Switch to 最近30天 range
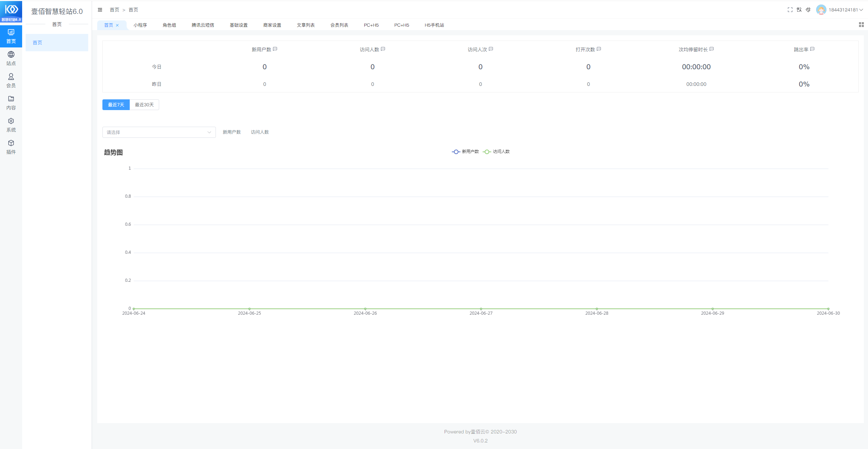This screenshot has height=449, width=868. click(x=144, y=105)
